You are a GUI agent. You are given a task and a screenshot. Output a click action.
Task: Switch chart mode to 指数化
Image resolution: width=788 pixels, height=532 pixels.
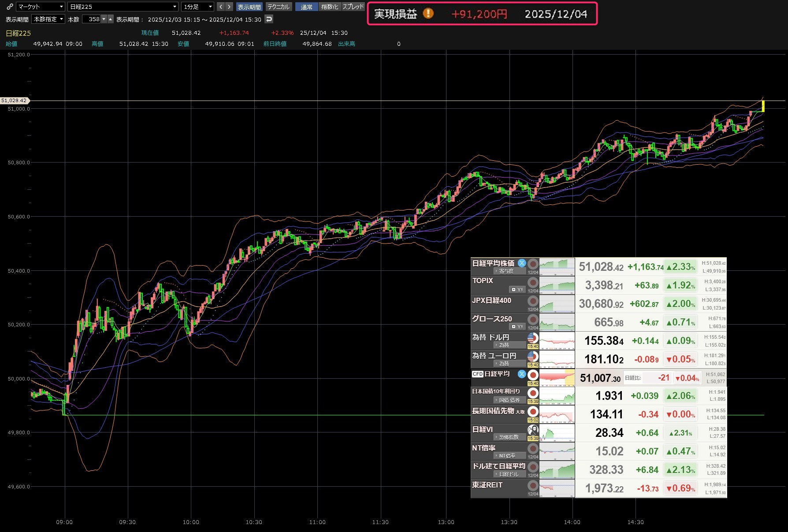click(329, 7)
